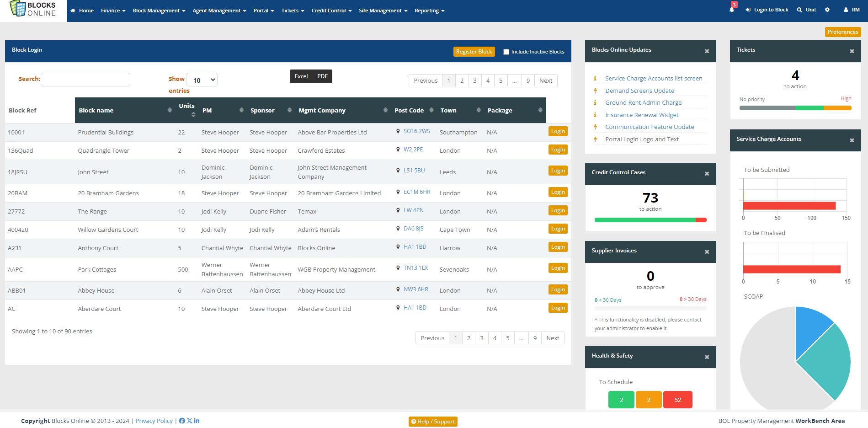The width and height of the screenshot is (868, 428).
Task: Click red bar in To be Submitted chart
Action: coord(789,206)
